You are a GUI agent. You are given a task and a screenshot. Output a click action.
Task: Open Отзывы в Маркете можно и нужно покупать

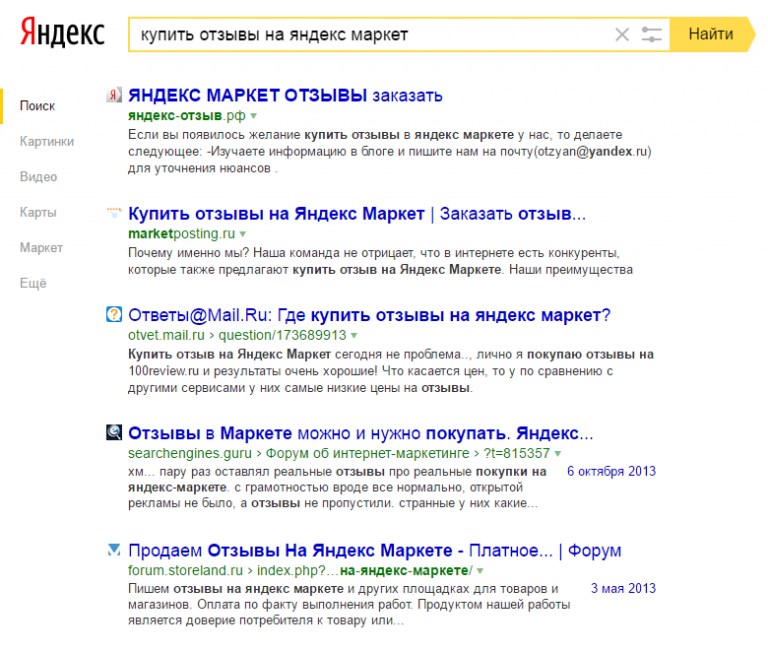(x=360, y=433)
